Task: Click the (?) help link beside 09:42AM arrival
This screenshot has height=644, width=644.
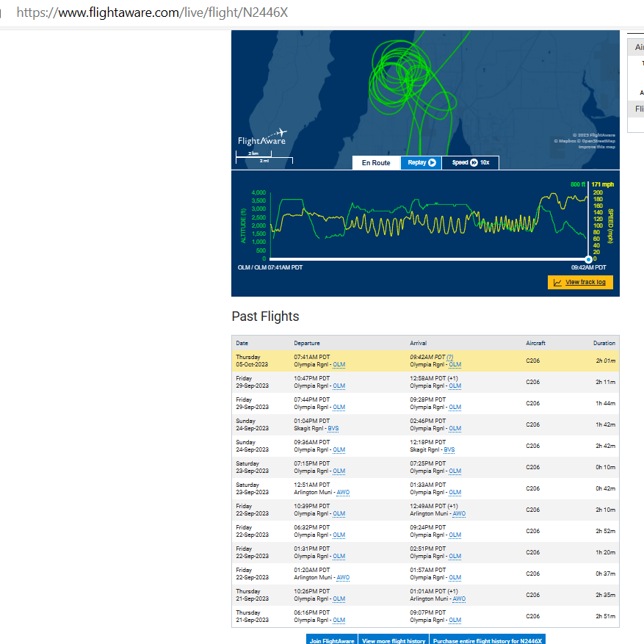Action: coord(449,357)
